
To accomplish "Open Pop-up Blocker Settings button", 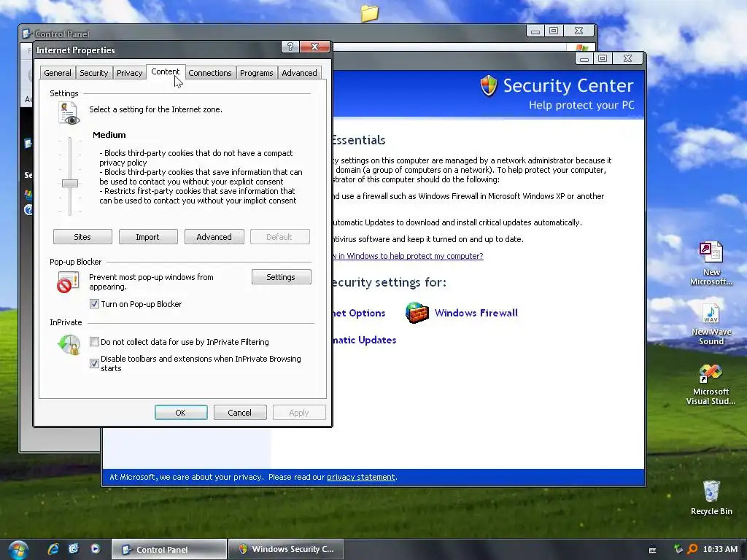I will tap(281, 276).
